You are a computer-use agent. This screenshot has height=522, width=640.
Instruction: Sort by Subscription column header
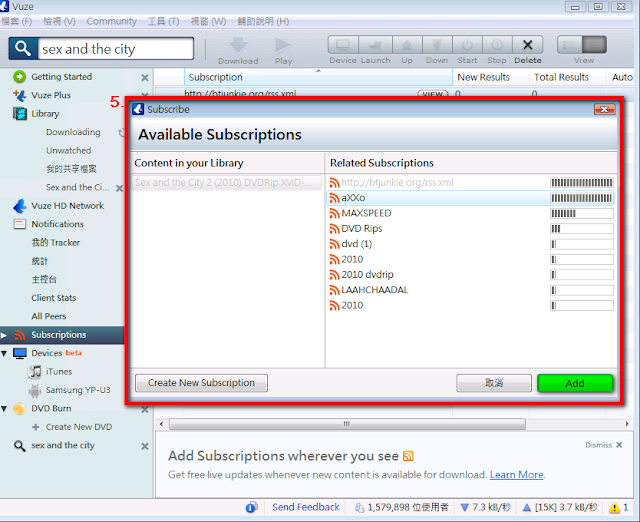pyautogui.click(x=318, y=77)
